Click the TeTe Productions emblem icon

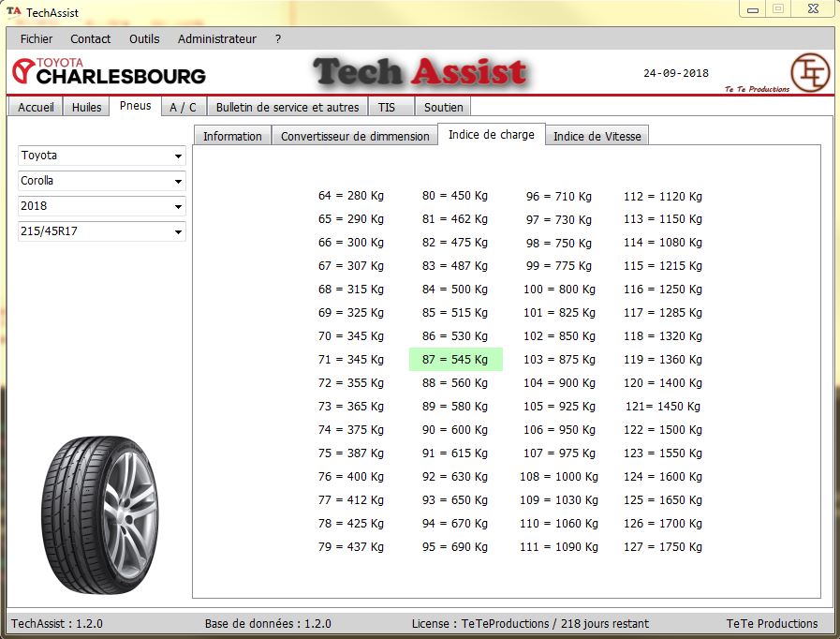click(x=809, y=72)
